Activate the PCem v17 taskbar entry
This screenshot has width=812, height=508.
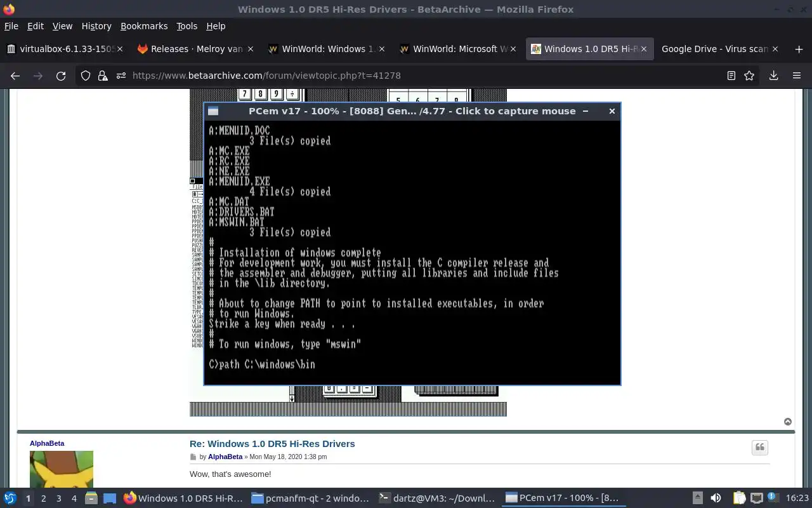pyautogui.click(x=565, y=498)
